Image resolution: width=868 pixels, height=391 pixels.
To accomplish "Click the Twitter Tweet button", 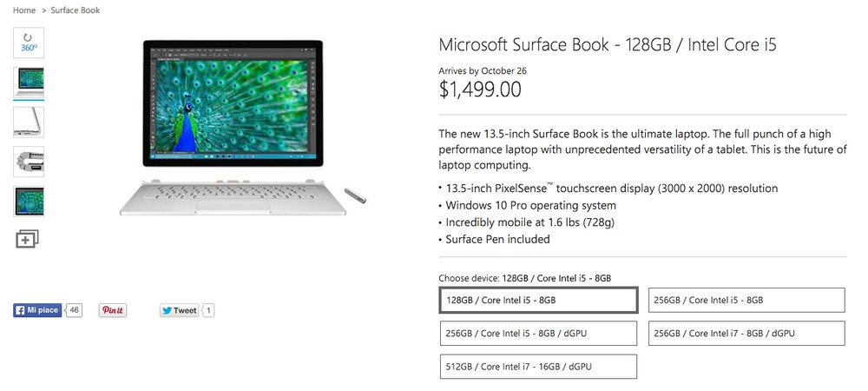I will 179,310.
